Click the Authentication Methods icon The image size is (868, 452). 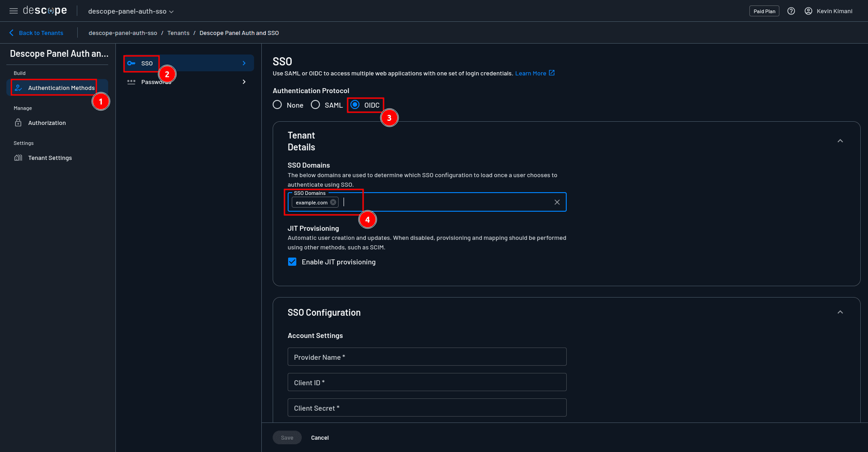click(18, 87)
